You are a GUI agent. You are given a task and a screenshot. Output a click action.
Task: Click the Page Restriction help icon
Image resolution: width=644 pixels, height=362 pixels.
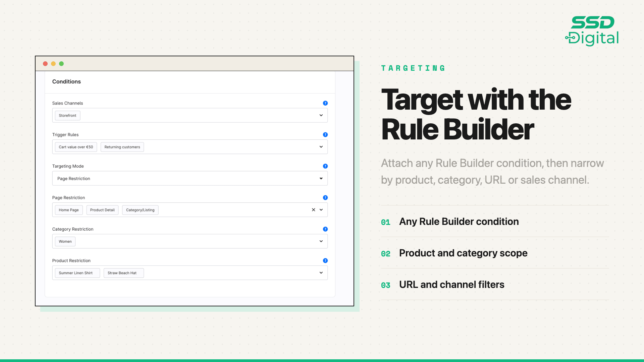click(x=325, y=198)
